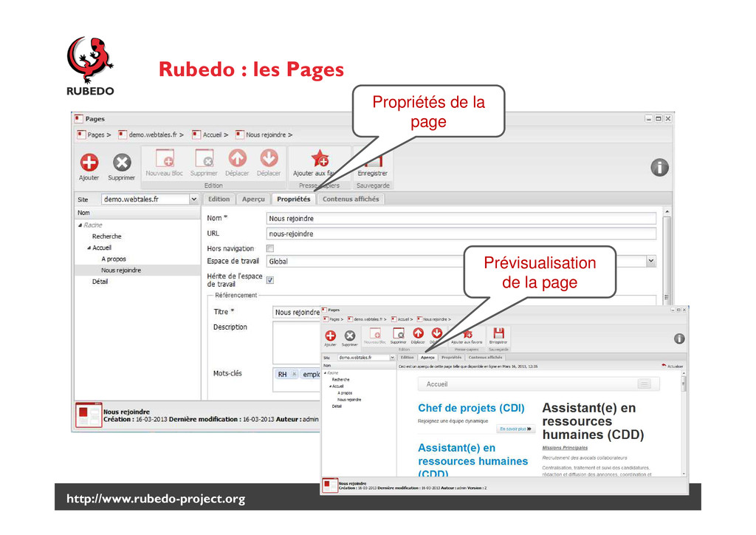
Task: Click the Supprimer block icon in the large window's Edition group
Action: coord(204,158)
